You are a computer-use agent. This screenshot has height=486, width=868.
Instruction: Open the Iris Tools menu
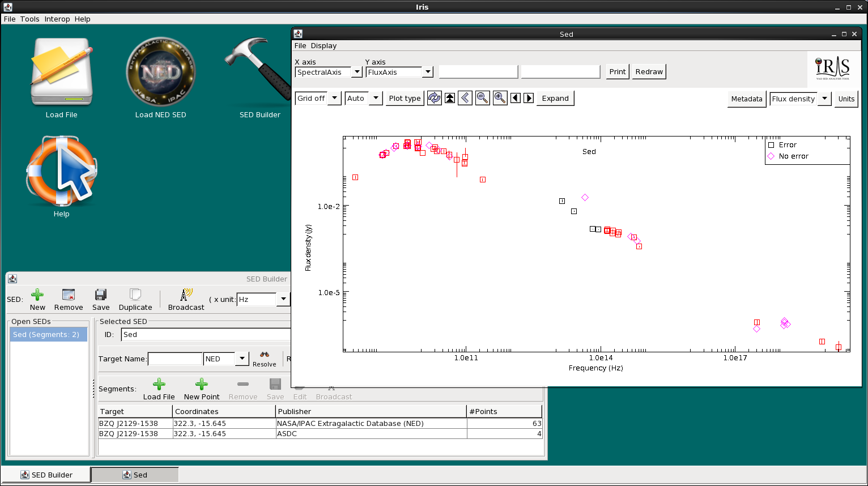click(x=30, y=19)
